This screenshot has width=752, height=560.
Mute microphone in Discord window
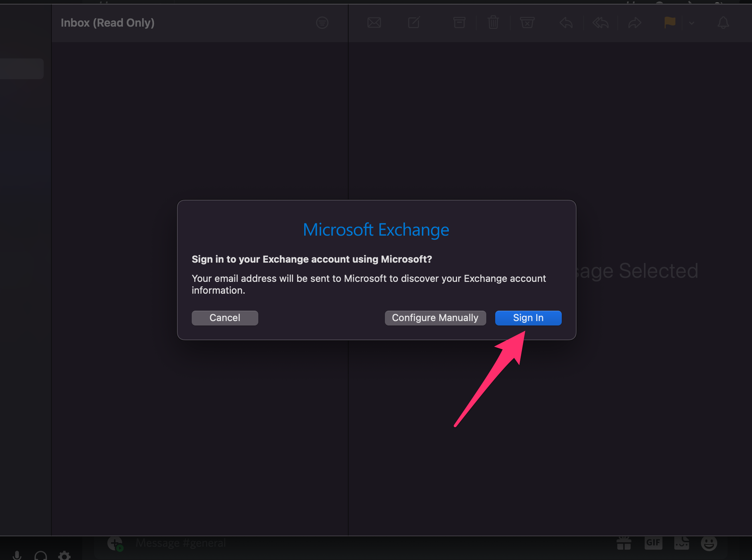pos(17,555)
